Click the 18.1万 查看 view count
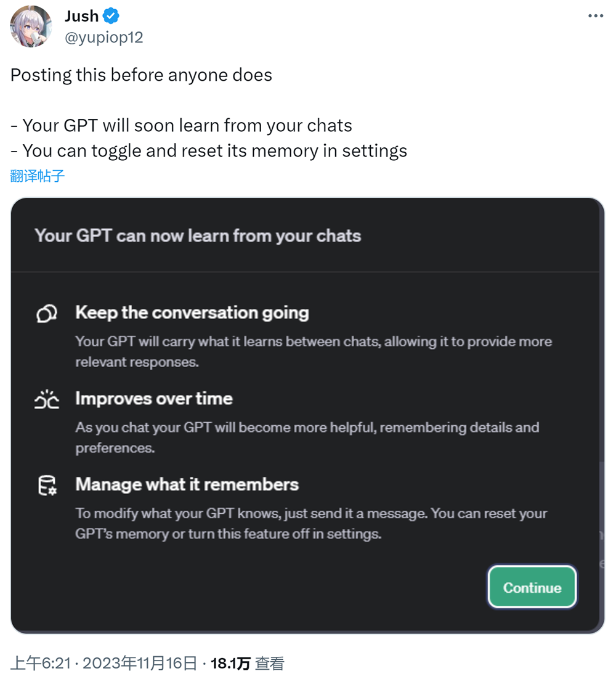The height and width of the screenshot is (679, 616). (x=247, y=663)
